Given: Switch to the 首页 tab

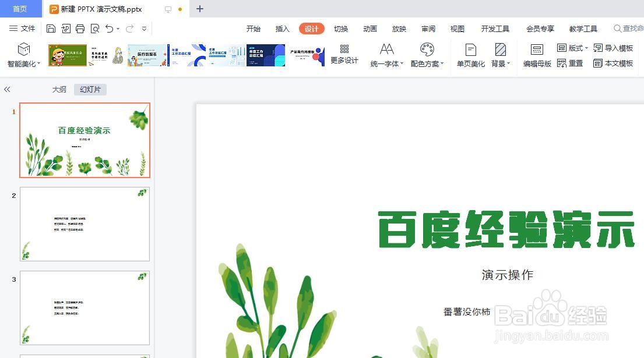Looking at the screenshot, I should (20, 9).
